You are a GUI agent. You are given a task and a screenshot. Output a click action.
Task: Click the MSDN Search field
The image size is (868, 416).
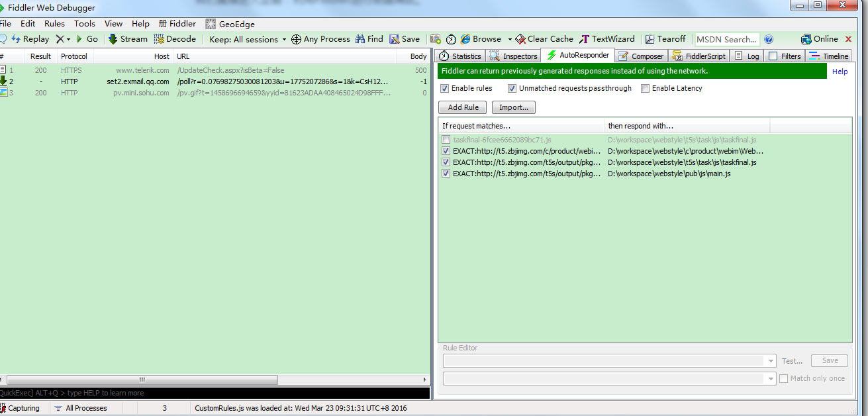727,39
